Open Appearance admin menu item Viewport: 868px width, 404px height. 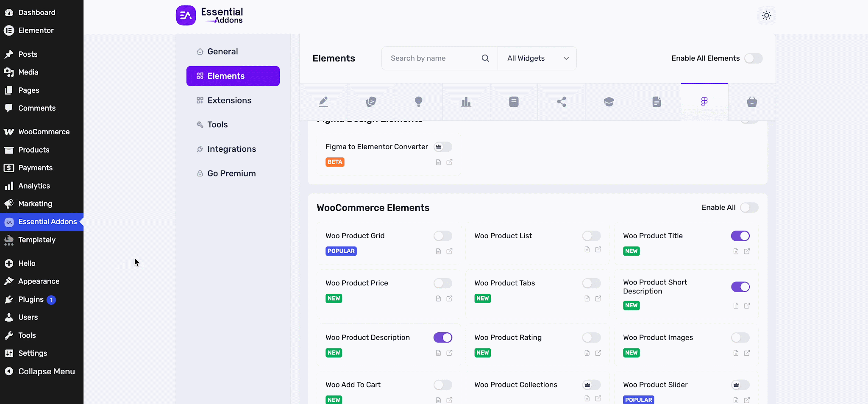[x=42, y=281]
